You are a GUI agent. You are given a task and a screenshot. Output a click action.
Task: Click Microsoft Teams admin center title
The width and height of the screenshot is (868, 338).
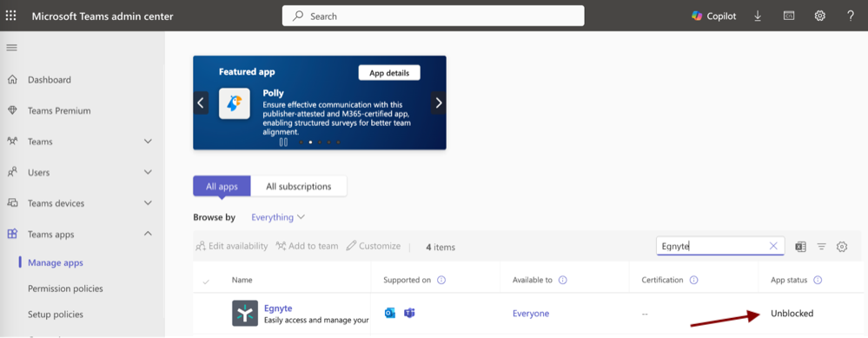[x=103, y=16]
